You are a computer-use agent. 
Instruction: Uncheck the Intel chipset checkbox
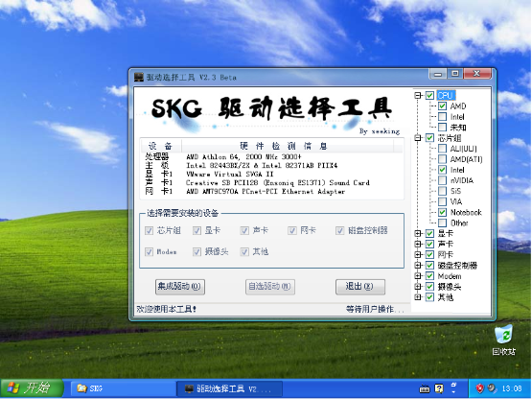[442, 170]
